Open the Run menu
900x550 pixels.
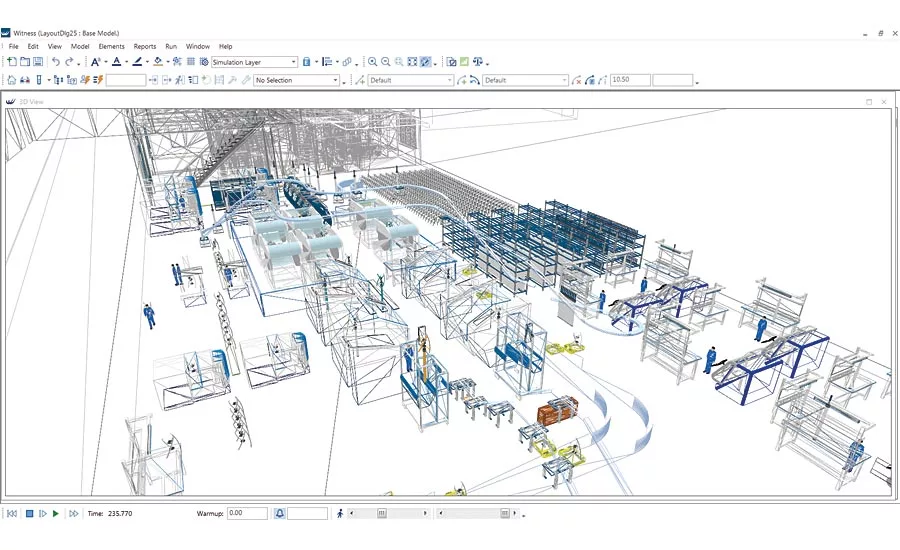click(x=171, y=47)
